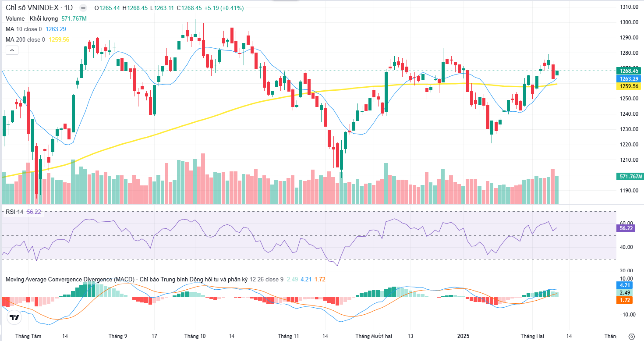Image resolution: width=644 pixels, height=341 pixels.
Task: Click the blue 1263.29 MA price label
Action: tap(629, 78)
